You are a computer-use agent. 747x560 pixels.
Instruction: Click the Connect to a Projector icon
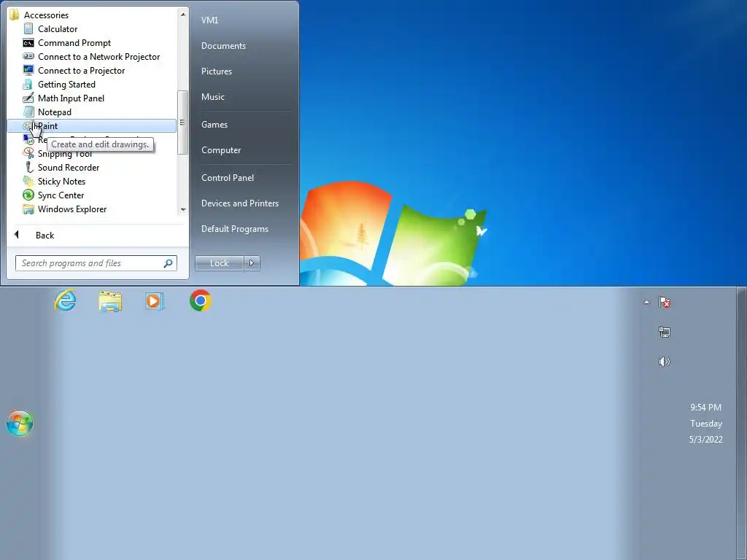coord(28,71)
